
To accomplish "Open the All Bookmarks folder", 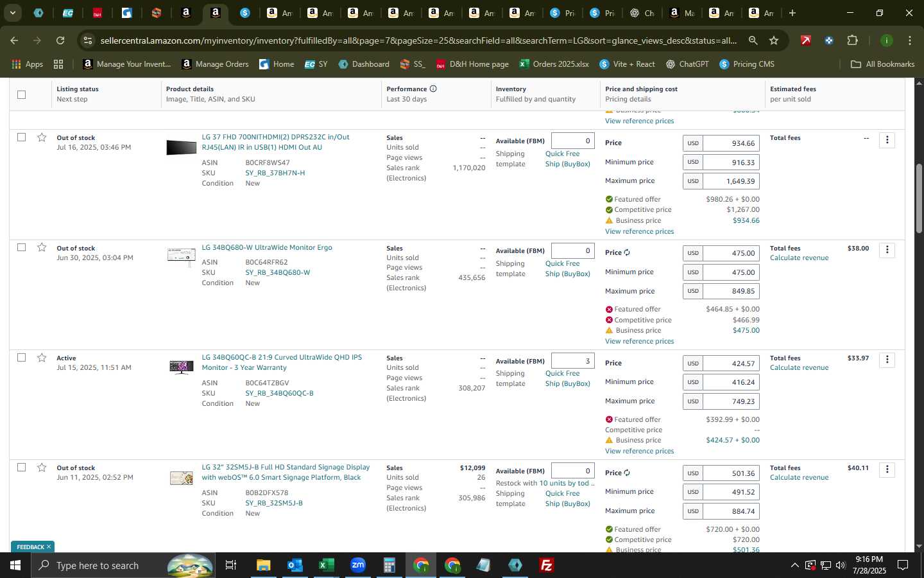I will point(882,64).
